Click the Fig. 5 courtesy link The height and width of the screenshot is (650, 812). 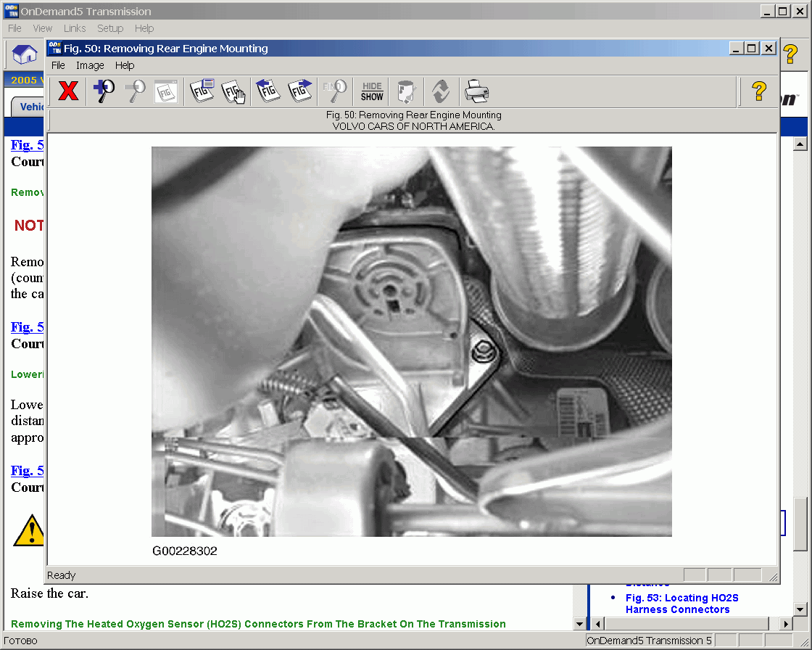point(26,144)
